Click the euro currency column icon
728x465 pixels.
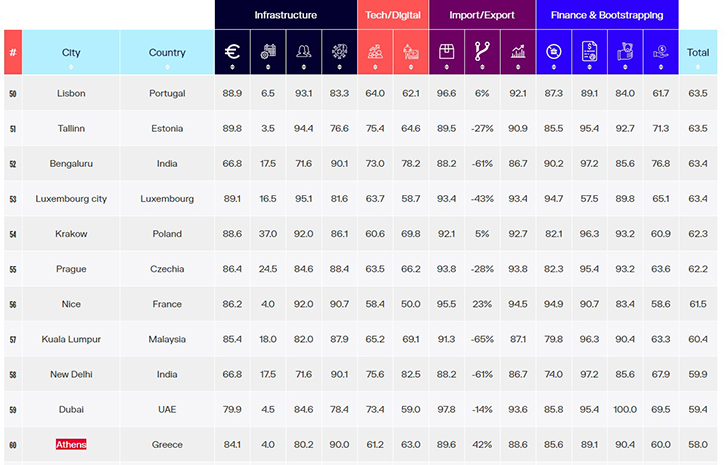[232, 51]
